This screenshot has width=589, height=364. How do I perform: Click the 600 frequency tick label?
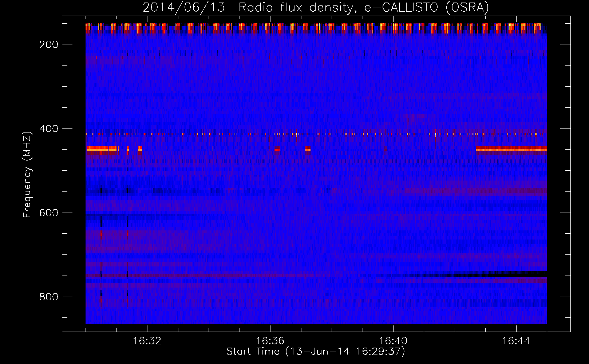(x=49, y=213)
